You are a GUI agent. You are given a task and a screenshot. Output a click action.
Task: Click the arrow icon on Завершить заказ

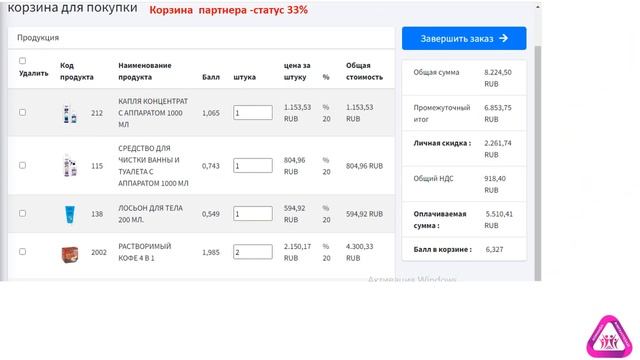[x=504, y=38]
